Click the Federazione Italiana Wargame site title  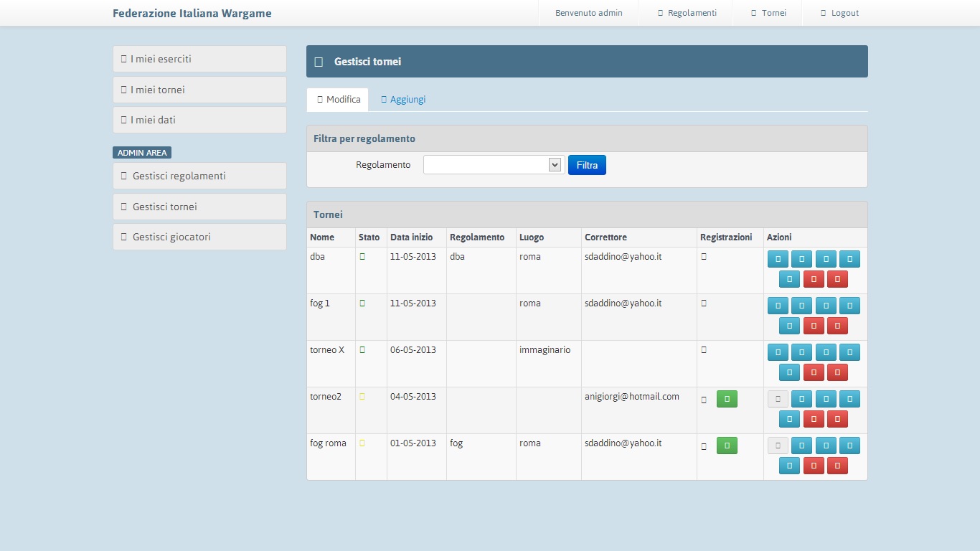[192, 13]
